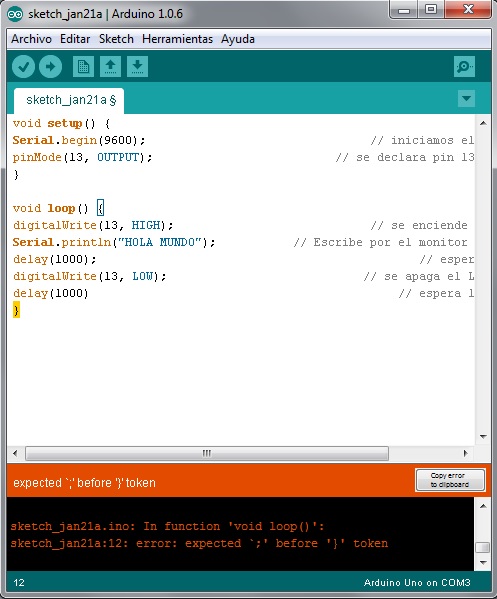Click the '// iniciamos el' comment
497x599 pixels.
click(x=422, y=140)
